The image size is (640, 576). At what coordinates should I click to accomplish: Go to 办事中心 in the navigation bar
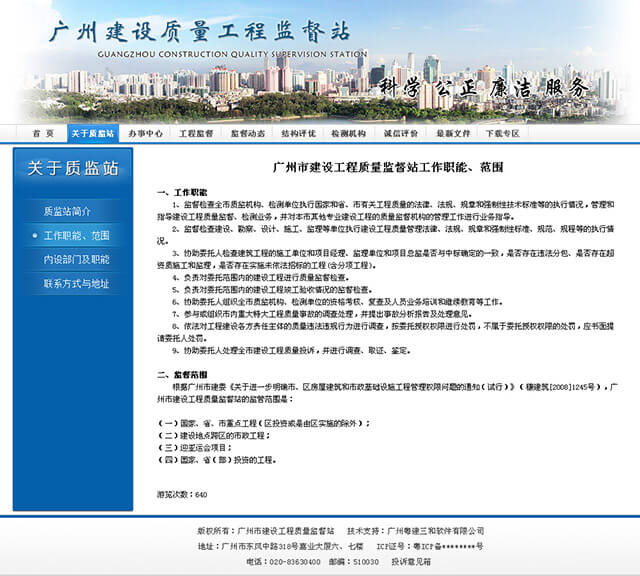point(145,133)
